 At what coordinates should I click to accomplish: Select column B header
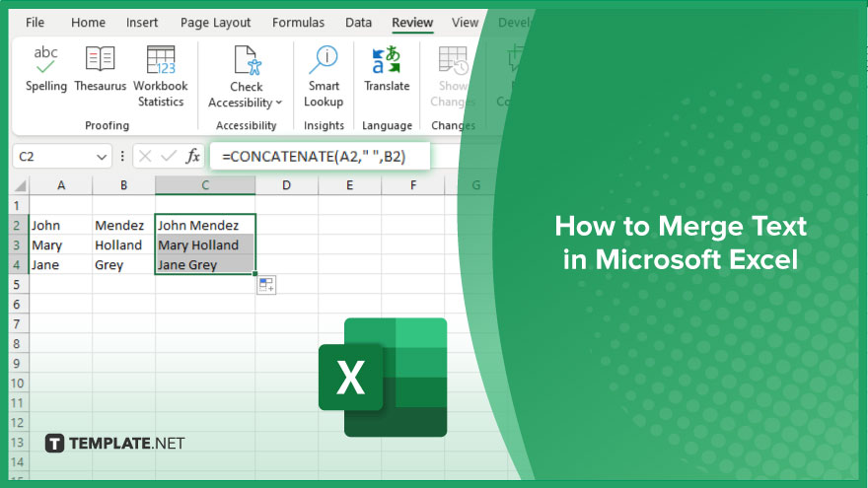pyautogui.click(x=124, y=185)
